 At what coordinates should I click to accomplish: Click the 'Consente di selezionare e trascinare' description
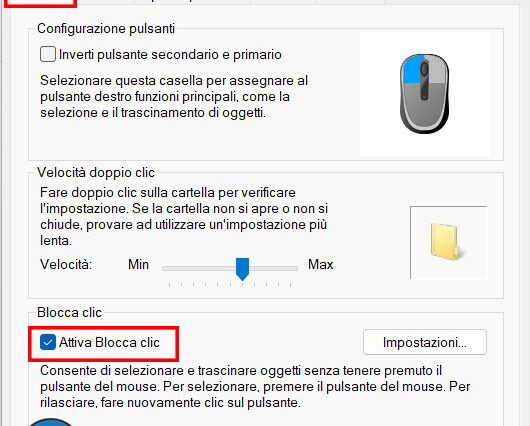click(x=255, y=386)
